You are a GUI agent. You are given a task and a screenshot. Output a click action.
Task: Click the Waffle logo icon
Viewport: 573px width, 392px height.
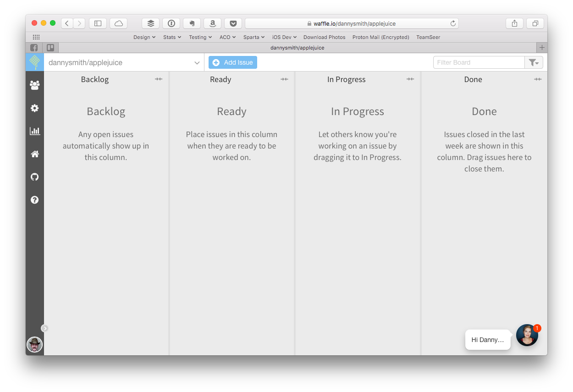[x=34, y=62]
